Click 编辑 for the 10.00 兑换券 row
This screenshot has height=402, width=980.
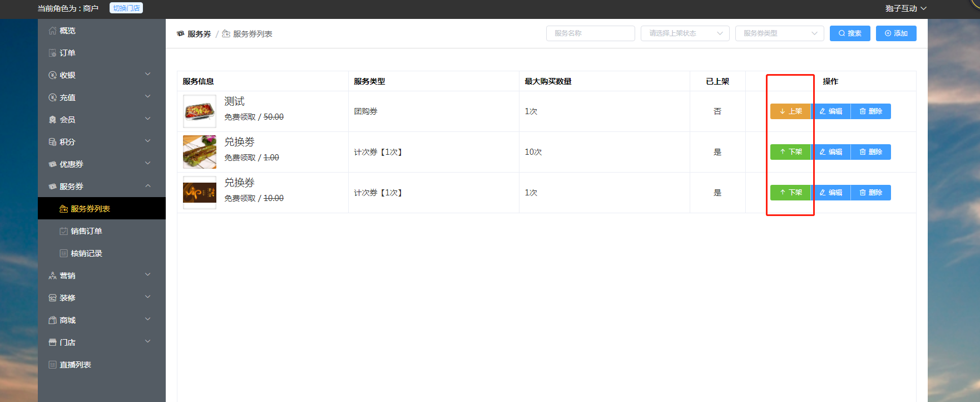(x=831, y=193)
